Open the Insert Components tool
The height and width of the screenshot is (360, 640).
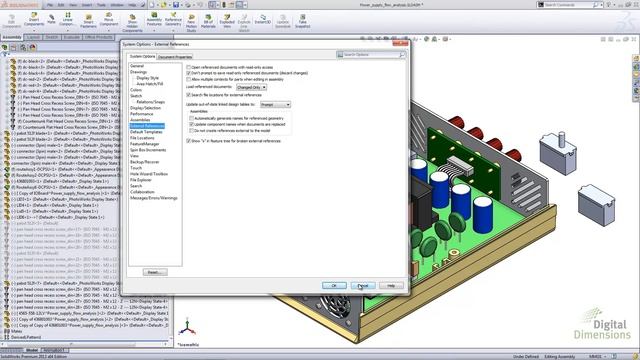[33, 19]
